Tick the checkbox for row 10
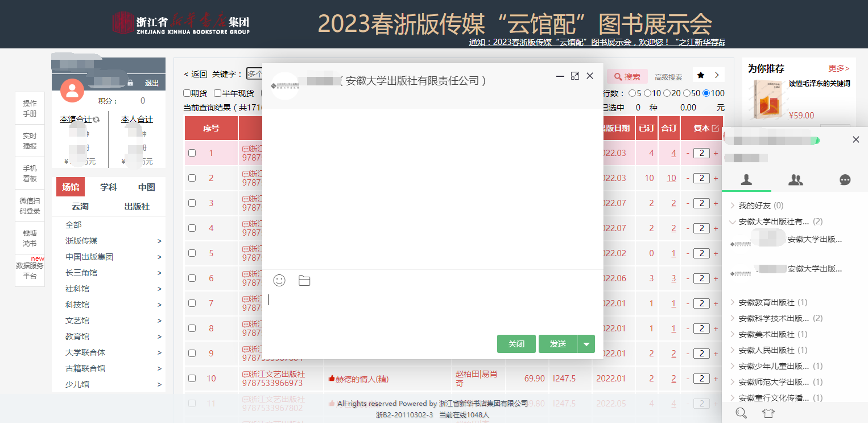Screen dimensions: 868x423 coord(192,378)
